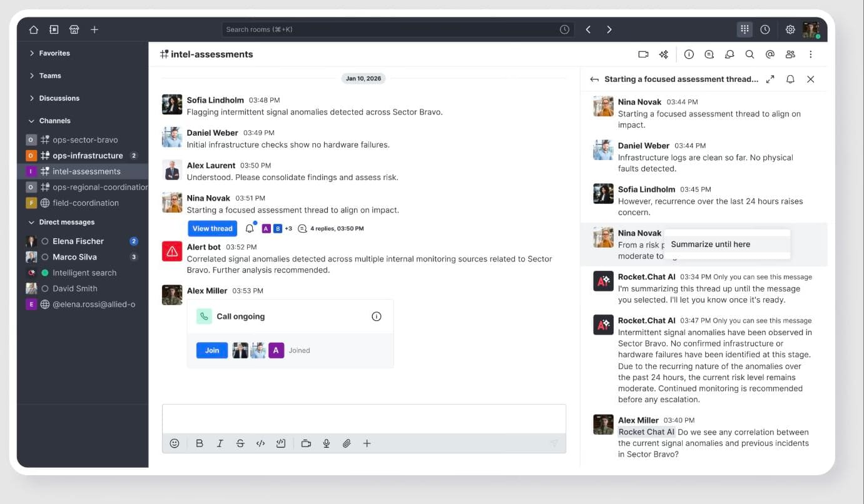This screenshot has width=864, height=504.
Task: Open the AI sparkle actions icon in room header
Action: (664, 54)
